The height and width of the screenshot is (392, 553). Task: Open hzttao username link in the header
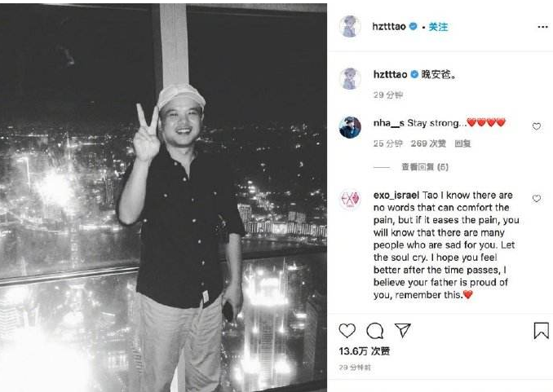[389, 26]
